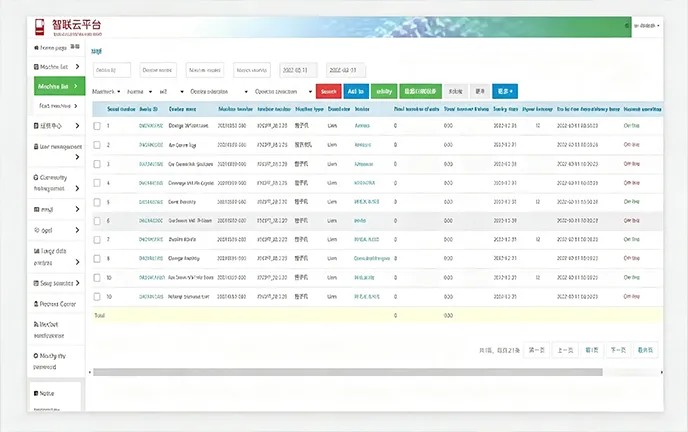The image size is (688, 432).
Task: Open the filter dropdown just left of Search
Action: [x=283, y=92]
